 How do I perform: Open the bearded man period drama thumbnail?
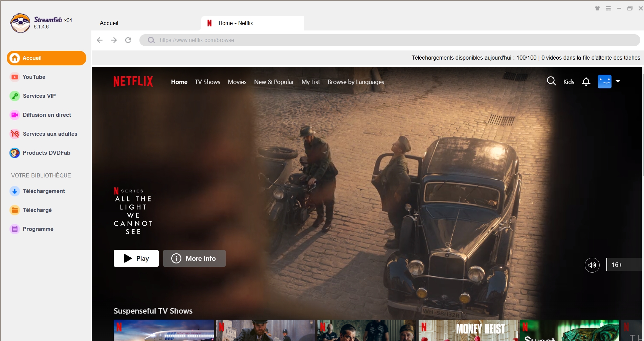[x=266, y=331]
